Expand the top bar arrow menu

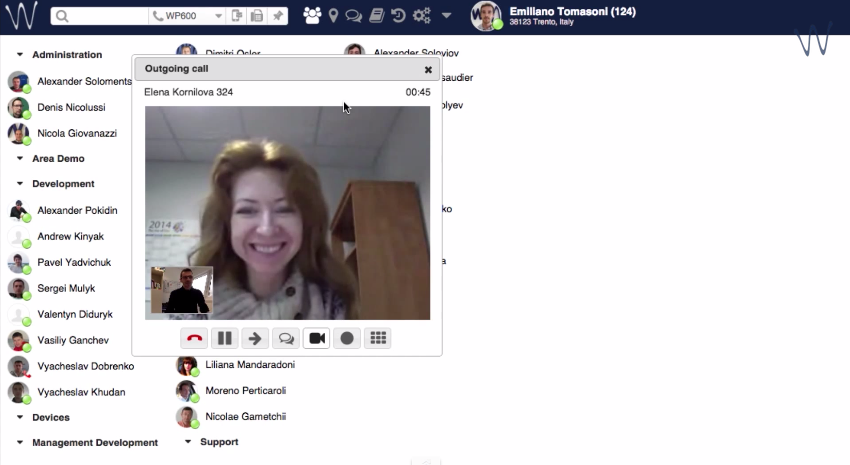click(446, 16)
